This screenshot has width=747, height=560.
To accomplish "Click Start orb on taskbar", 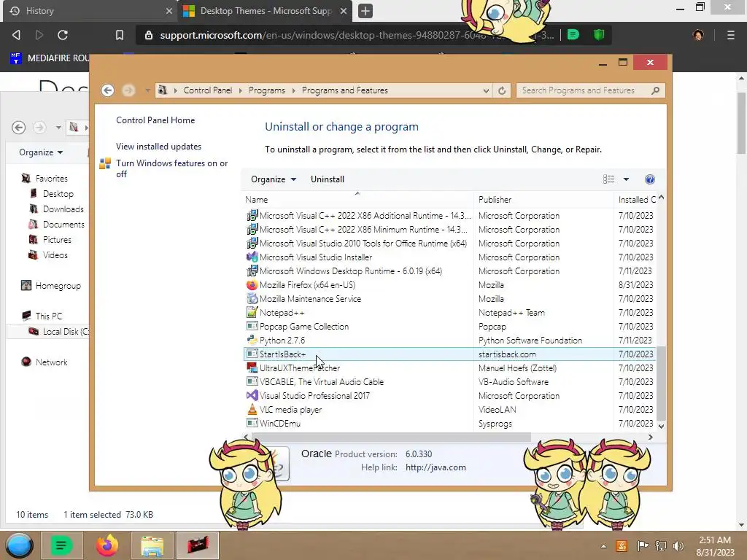I will tap(20, 545).
